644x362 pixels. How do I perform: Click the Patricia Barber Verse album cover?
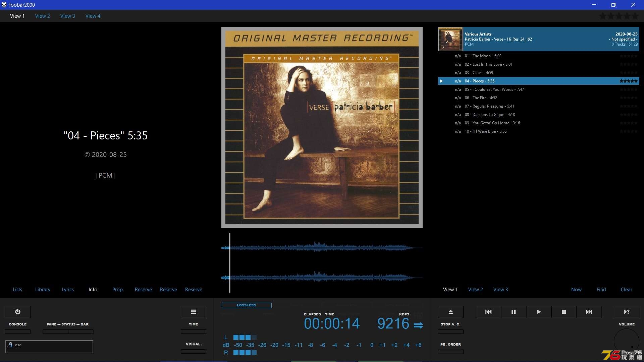coord(322,127)
